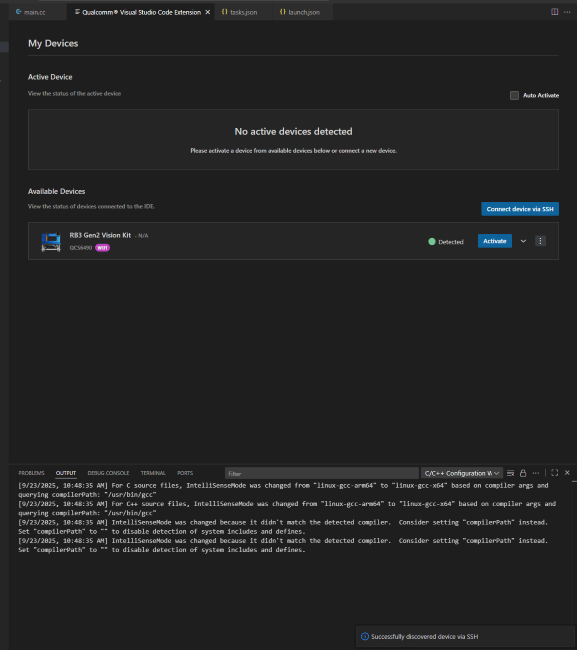Clear output using the list icon

click(510, 473)
